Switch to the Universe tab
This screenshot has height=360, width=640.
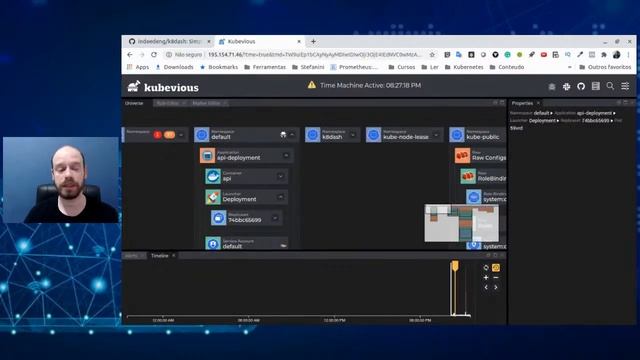pos(134,103)
